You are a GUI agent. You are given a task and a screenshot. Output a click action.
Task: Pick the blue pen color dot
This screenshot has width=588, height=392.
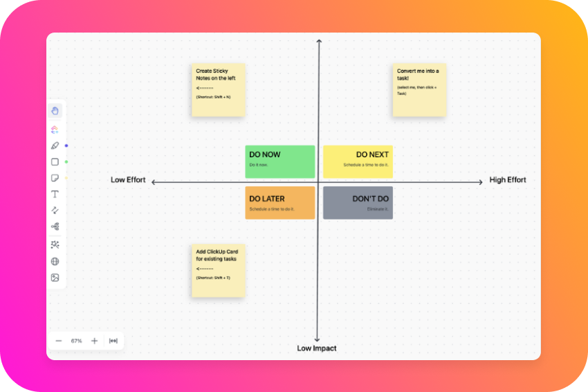[x=66, y=145]
